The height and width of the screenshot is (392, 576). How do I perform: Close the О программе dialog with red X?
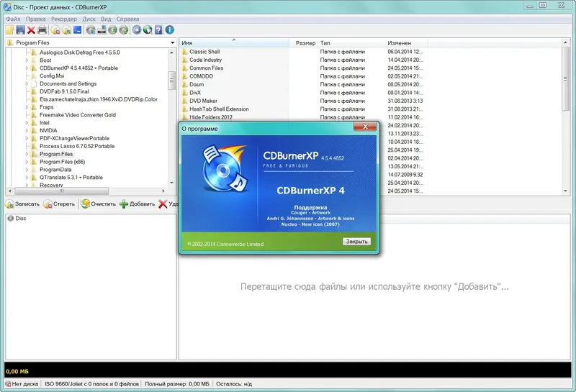pyautogui.click(x=365, y=127)
